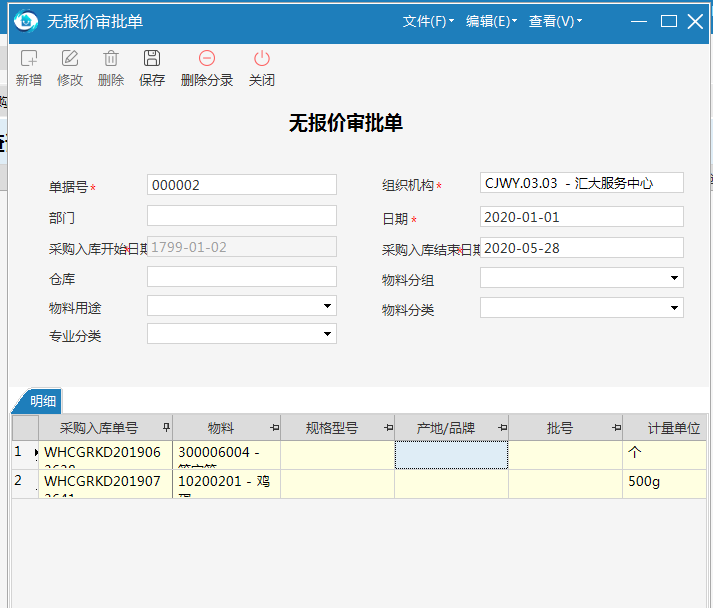Select the 物料 cell 10200201 - 鸡
This screenshot has width=713, height=608.
coord(226,484)
